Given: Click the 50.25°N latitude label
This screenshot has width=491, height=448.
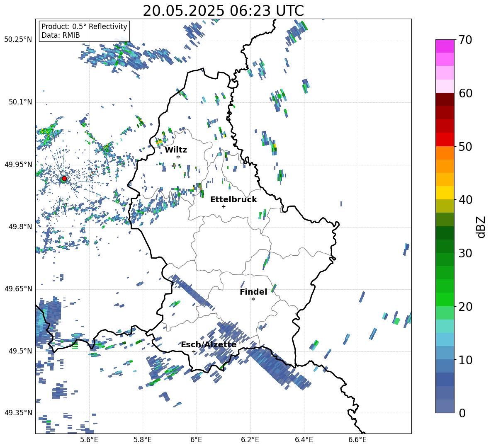Looking at the screenshot, I should 18,40.
